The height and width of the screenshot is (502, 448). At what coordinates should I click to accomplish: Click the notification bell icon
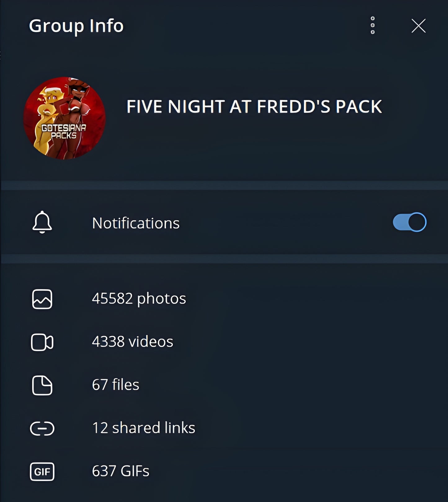coord(42,222)
